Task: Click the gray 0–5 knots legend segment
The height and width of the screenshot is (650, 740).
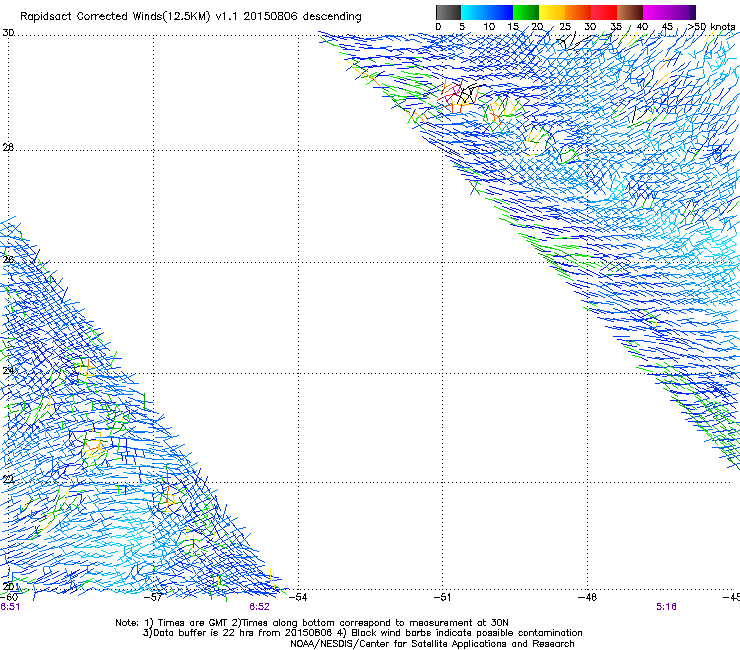Action: pos(448,12)
